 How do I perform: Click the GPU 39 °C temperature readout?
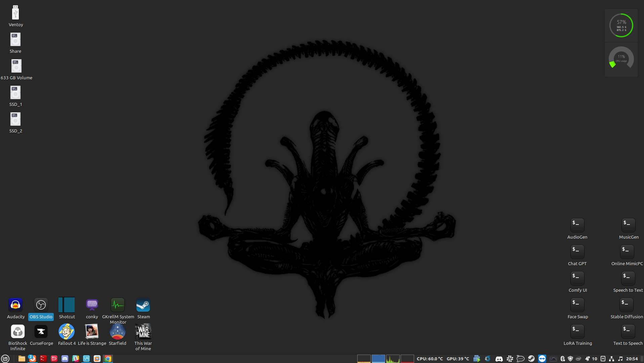click(x=458, y=359)
